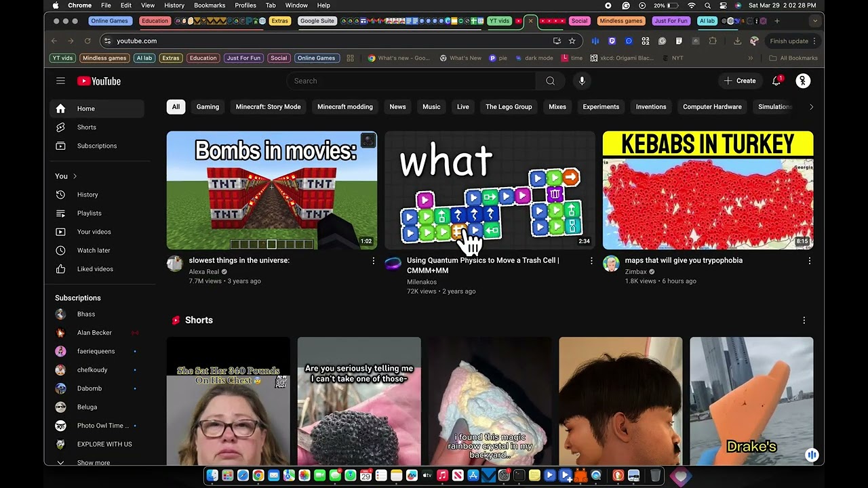The width and height of the screenshot is (868, 488).
Task: Open History in sidebar
Action: [97, 195]
